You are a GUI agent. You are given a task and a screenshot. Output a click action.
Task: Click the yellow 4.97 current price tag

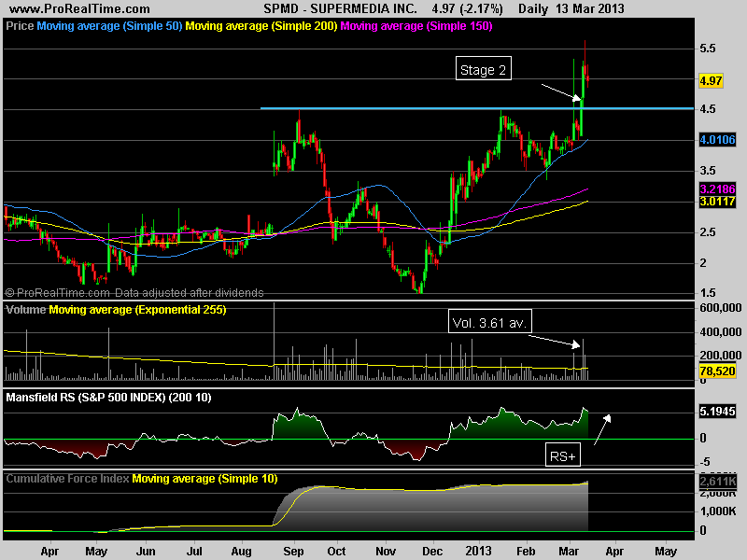711,81
